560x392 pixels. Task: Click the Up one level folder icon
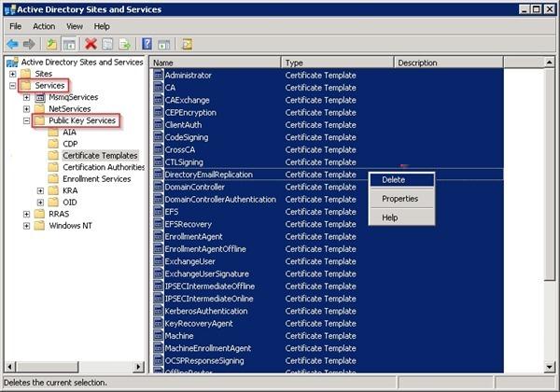(52, 44)
